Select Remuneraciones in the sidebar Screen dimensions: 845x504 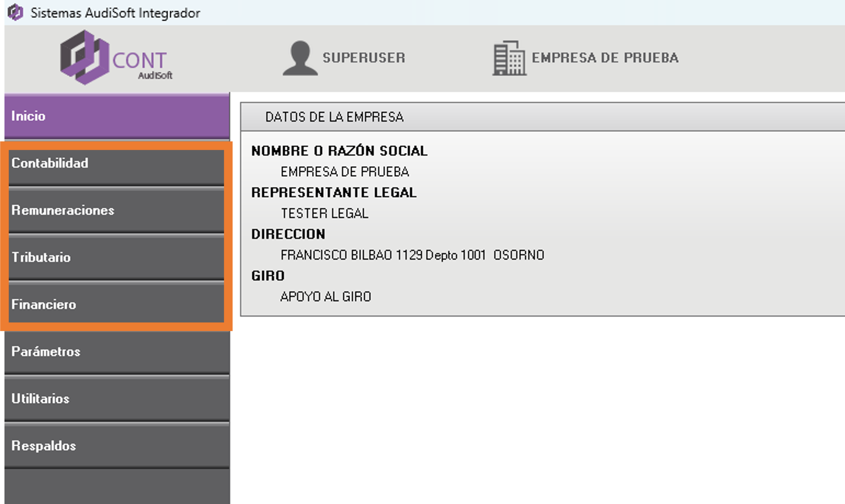pyautogui.click(x=116, y=210)
